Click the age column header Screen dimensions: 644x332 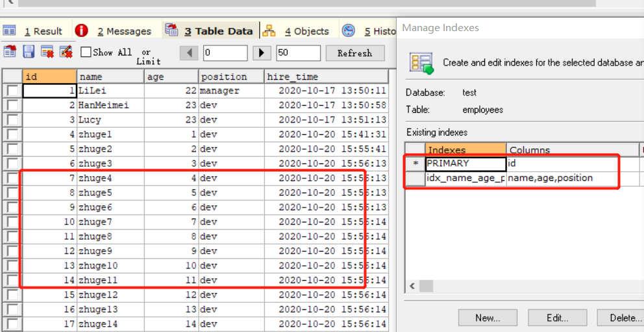pyautogui.click(x=171, y=77)
